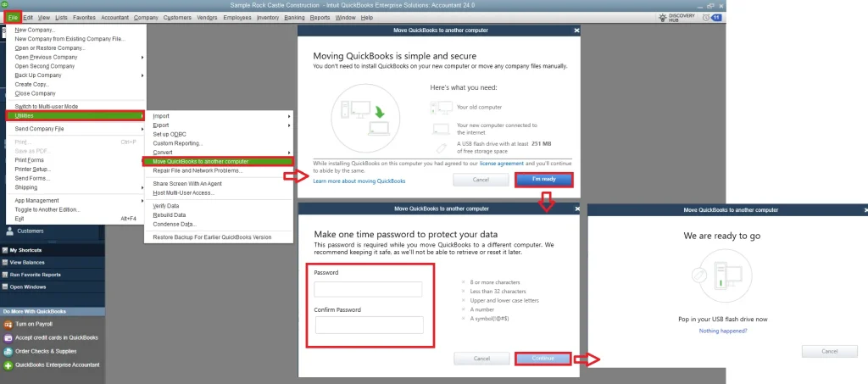The width and height of the screenshot is (868, 384).
Task: Click Continue in the password dialog
Action: click(543, 359)
